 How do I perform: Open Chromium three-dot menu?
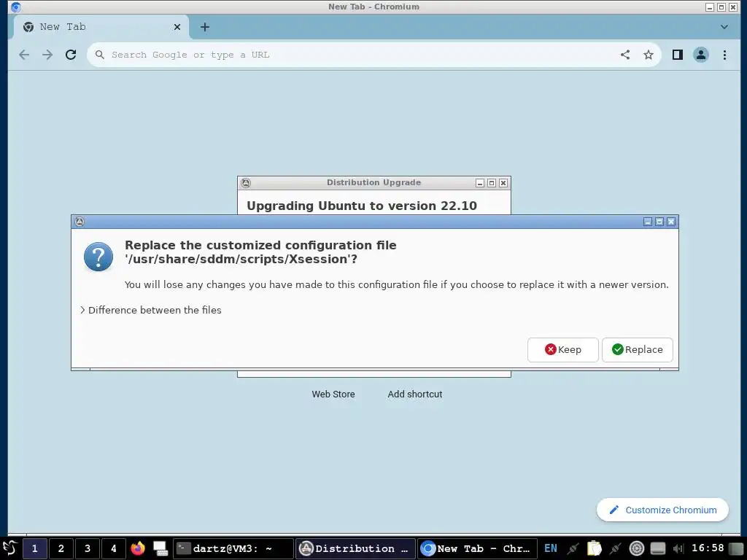coord(724,55)
